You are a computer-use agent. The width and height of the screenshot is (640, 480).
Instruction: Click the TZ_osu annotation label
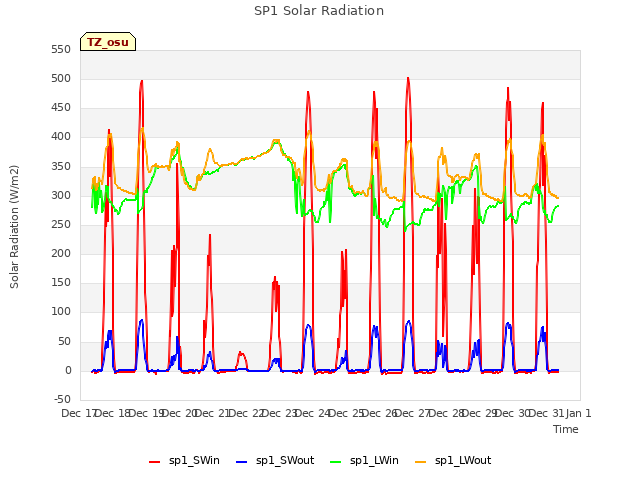point(108,42)
